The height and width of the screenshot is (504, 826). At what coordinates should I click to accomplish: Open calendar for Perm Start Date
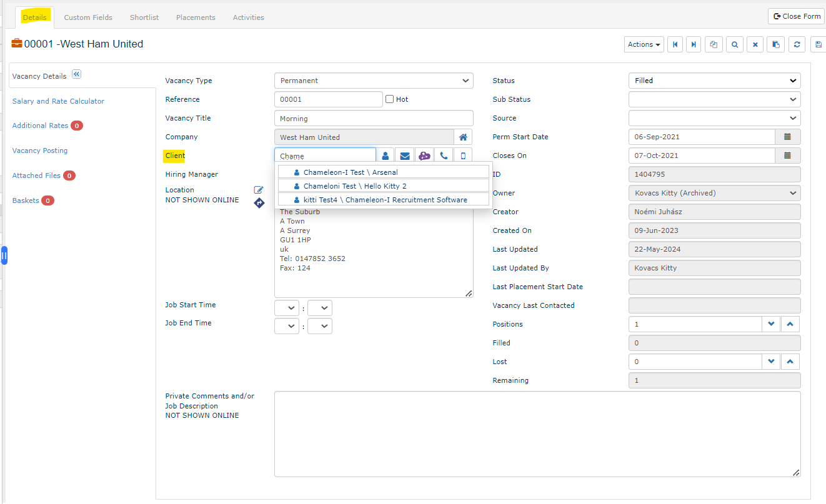click(787, 137)
